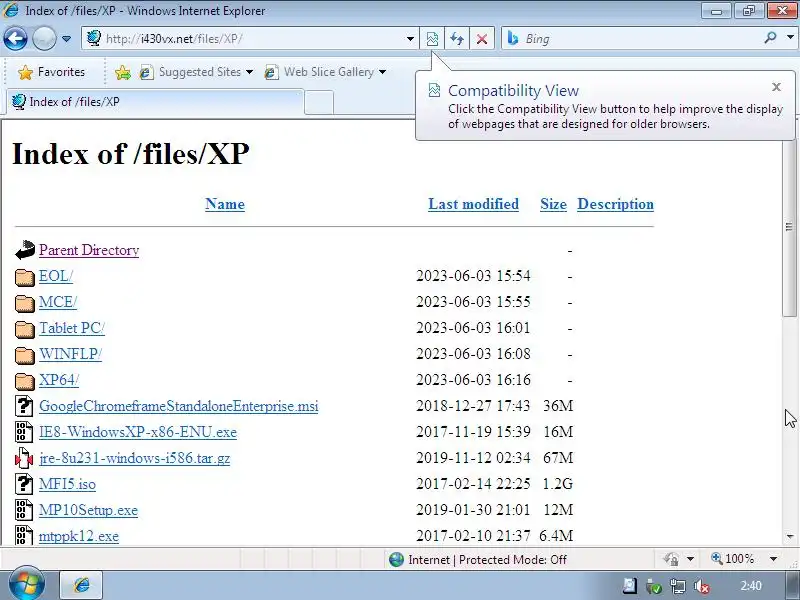Click the folder icon beside Tablet PC/
The width and height of the screenshot is (800, 600).
(24, 329)
